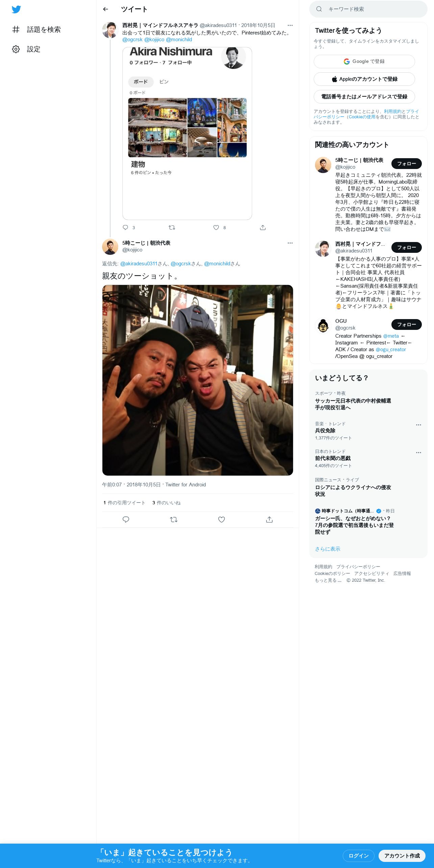Open reply on the main tweet

point(126,520)
